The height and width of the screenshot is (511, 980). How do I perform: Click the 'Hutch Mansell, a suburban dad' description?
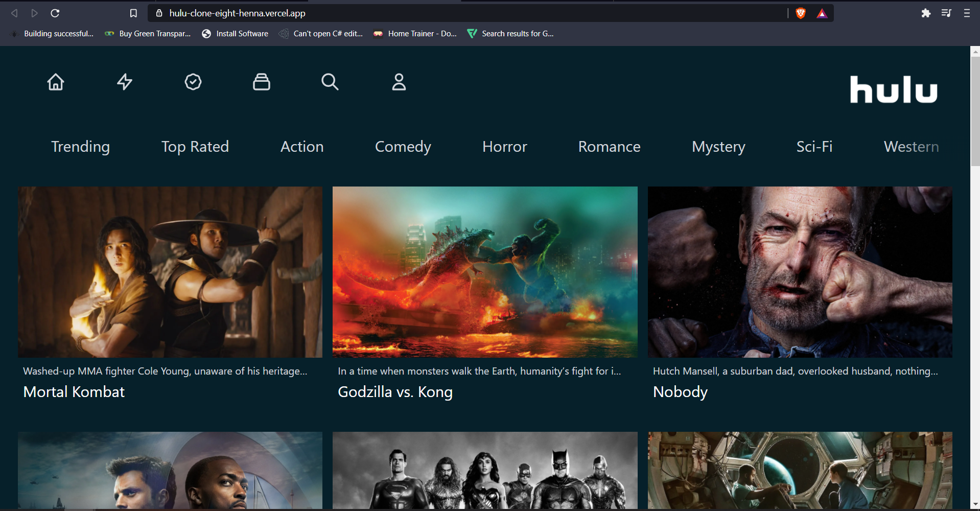click(796, 371)
